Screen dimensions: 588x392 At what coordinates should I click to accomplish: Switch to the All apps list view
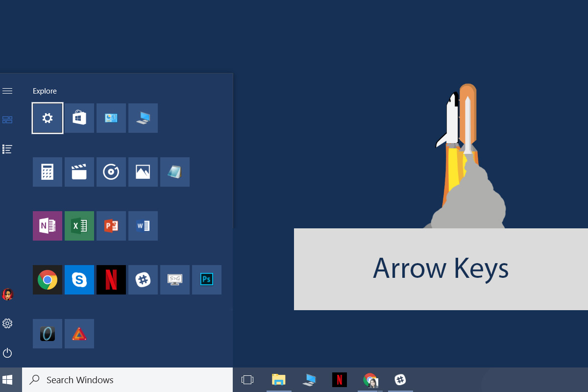point(7,149)
